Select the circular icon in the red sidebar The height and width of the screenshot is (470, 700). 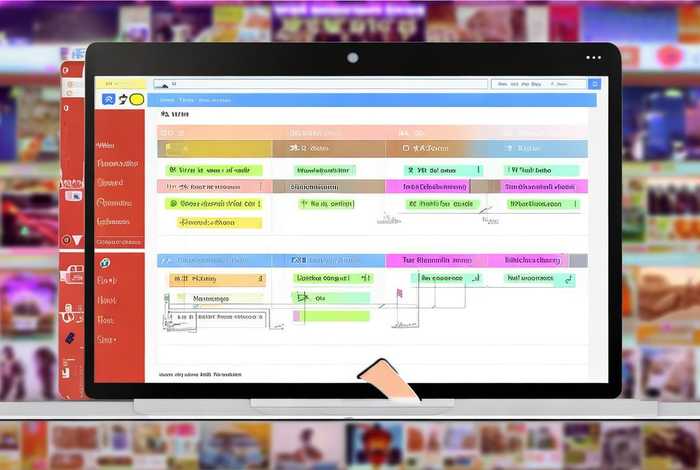[103, 263]
